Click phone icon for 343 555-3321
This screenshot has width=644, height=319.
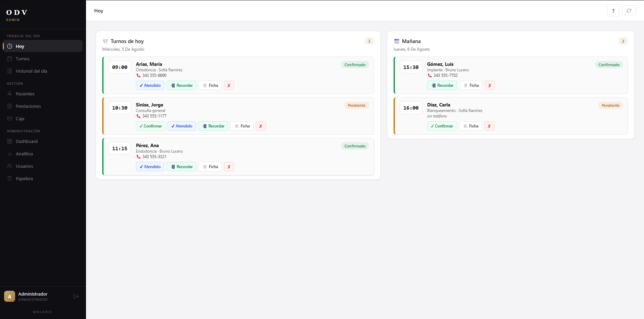click(138, 157)
